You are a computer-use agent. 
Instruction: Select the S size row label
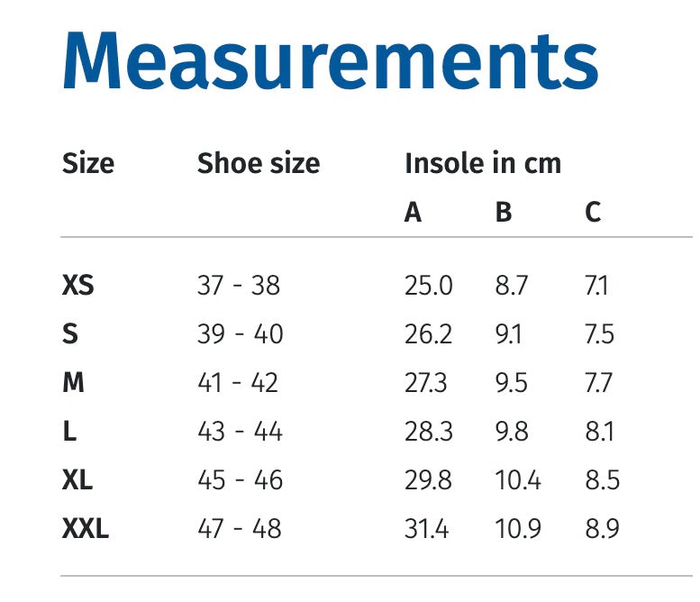[70, 334]
